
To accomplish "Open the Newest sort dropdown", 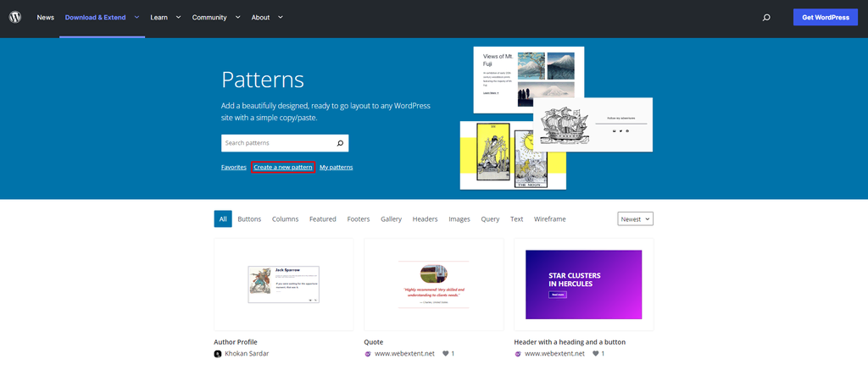I will coord(636,219).
